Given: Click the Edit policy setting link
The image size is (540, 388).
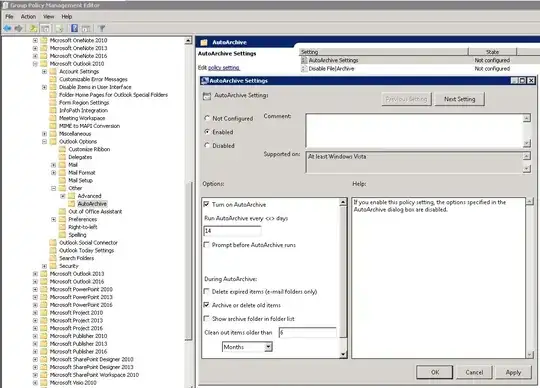Looking at the screenshot, I should [x=224, y=67].
